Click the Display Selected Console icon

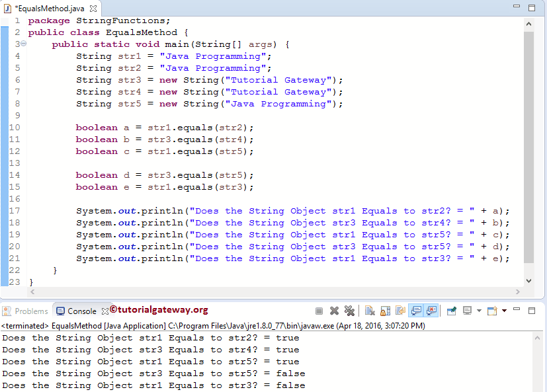(467, 311)
